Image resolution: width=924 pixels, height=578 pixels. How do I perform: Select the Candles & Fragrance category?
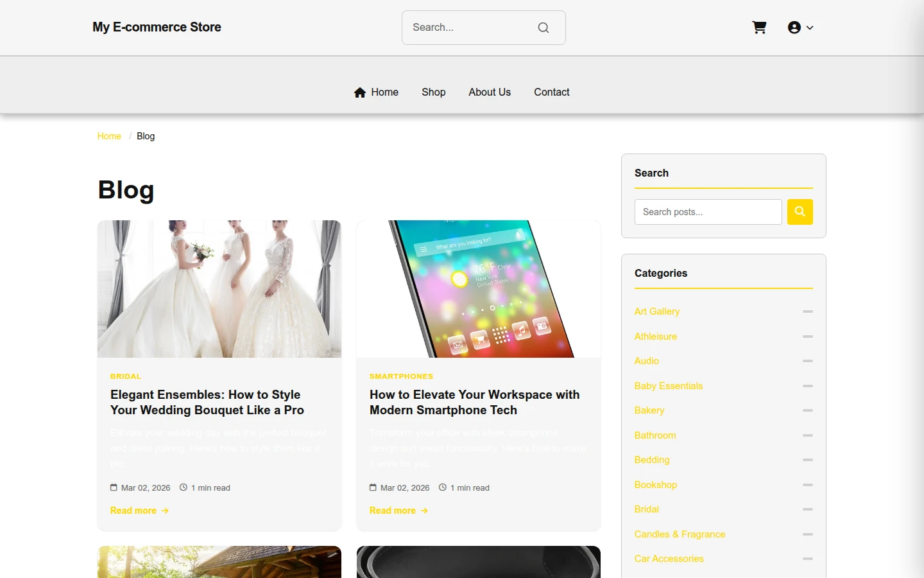680,534
